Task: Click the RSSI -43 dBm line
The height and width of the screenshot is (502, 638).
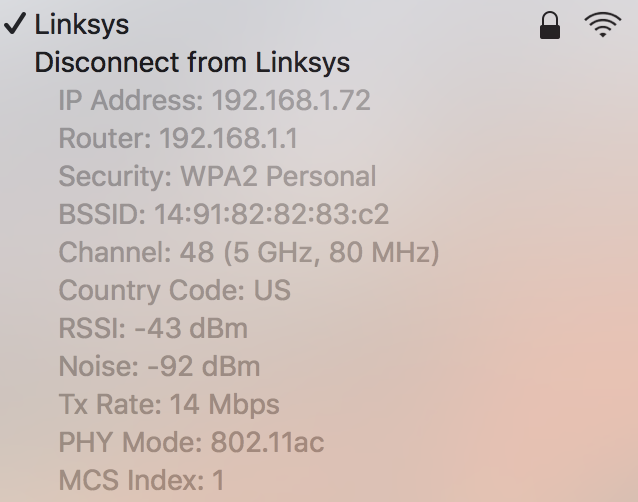Action: click(153, 328)
